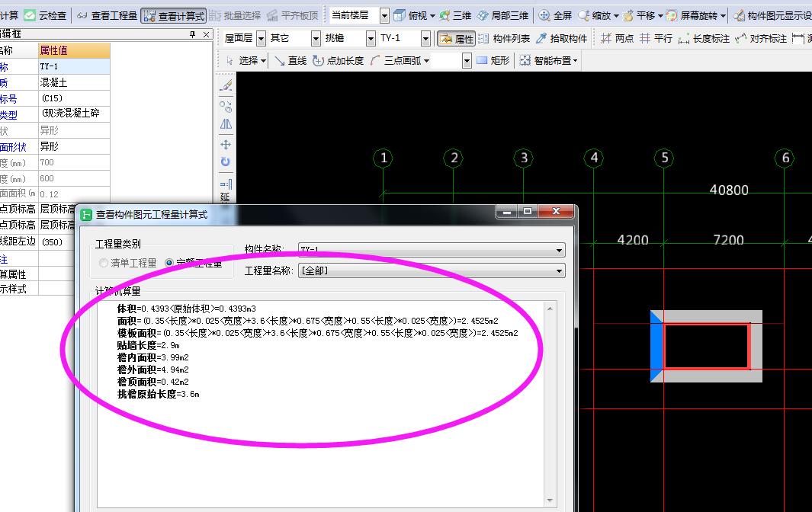The height and width of the screenshot is (512, 812).
Task: Click the move cross-arrows icon in vertical toolbar
Action: (226, 145)
